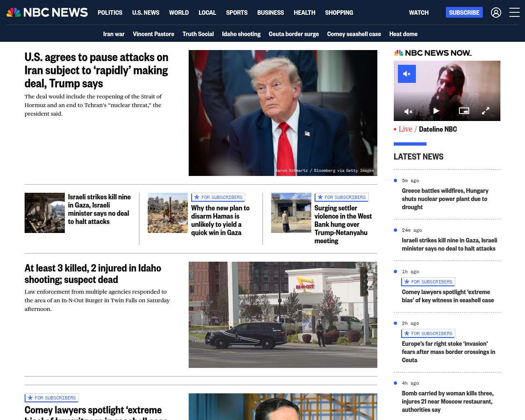The image size is (525, 420).
Task: Click the Latest News heading
Action: [418, 157]
